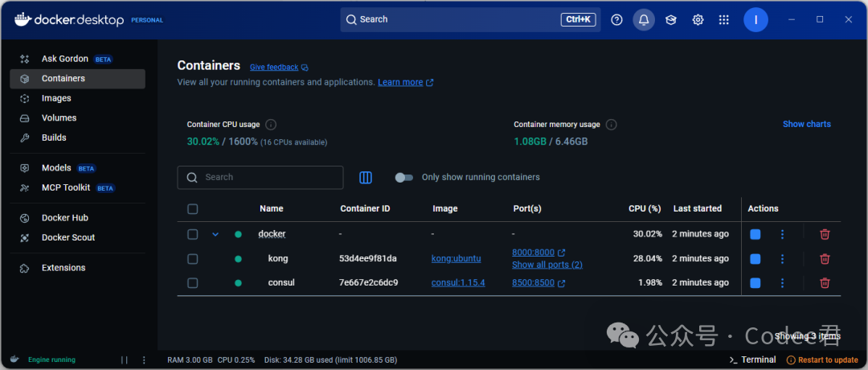Open the external link icon next to 8000:8000
Image resolution: width=868 pixels, height=370 pixels.
[x=561, y=253]
